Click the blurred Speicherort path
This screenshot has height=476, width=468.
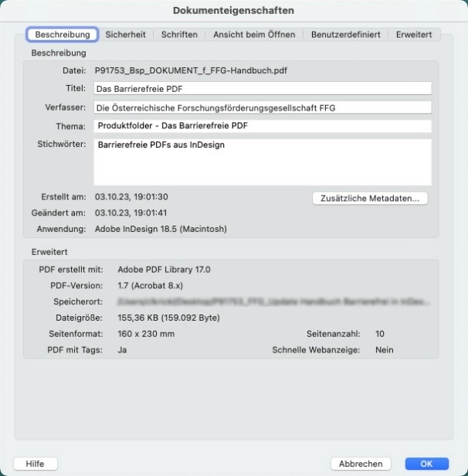tap(273, 301)
